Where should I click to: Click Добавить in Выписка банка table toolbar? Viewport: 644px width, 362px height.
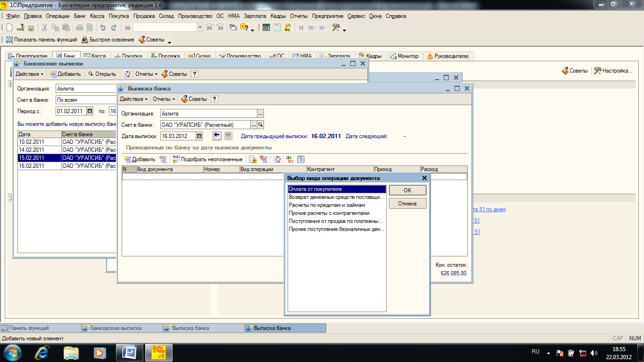139,159
